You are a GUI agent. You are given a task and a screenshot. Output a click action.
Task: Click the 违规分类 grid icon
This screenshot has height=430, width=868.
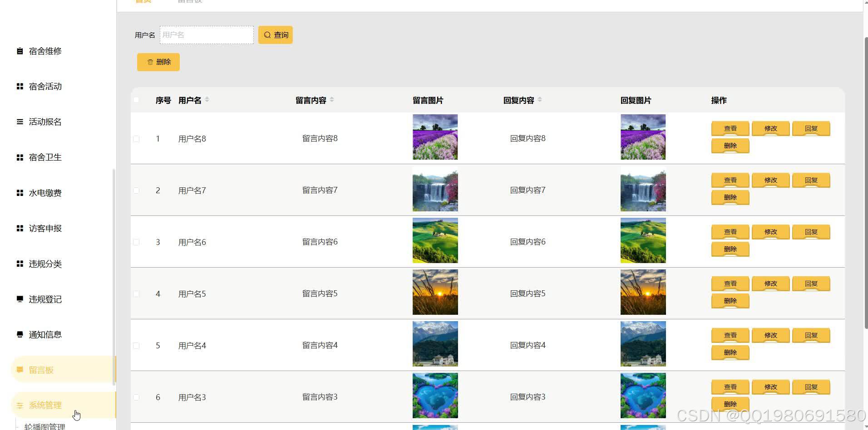20,264
